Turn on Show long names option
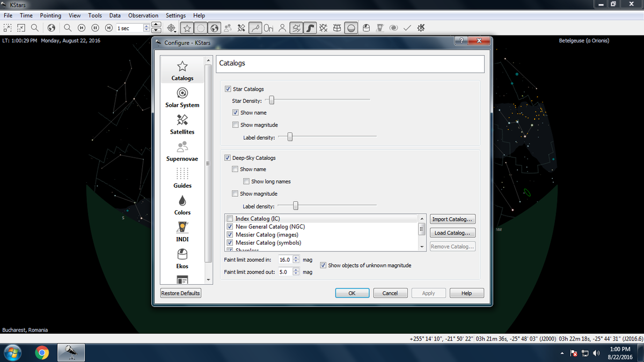Viewport: 644px width, 362px height. 247,182
